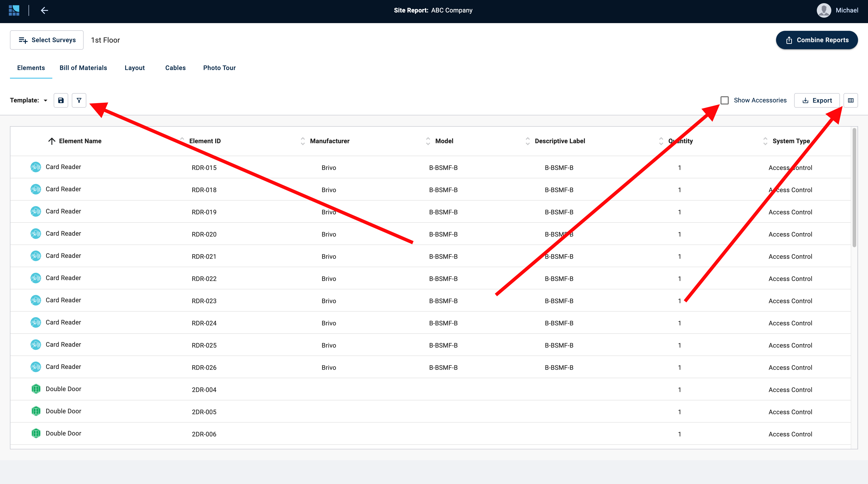Open Michael's user avatar menu
The width and height of the screenshot is (868, 484).
coord(824,10)
